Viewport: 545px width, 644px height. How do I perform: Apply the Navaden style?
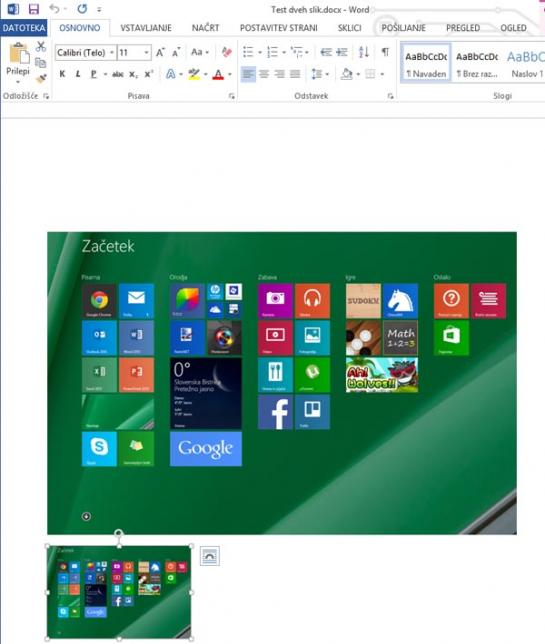[x=426, y=63]
